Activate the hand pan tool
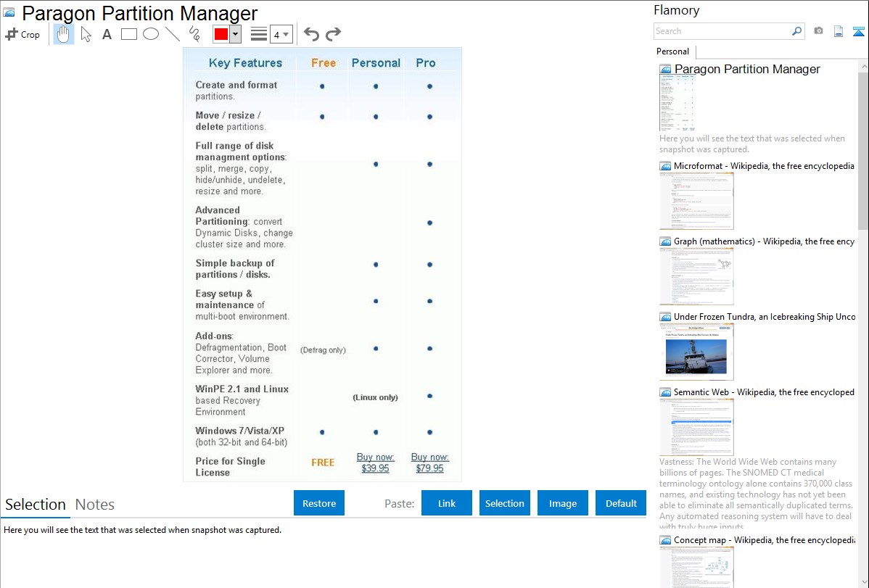Image resolution: width=869 pixels, height=588 pixels. [x=63, y=34]
